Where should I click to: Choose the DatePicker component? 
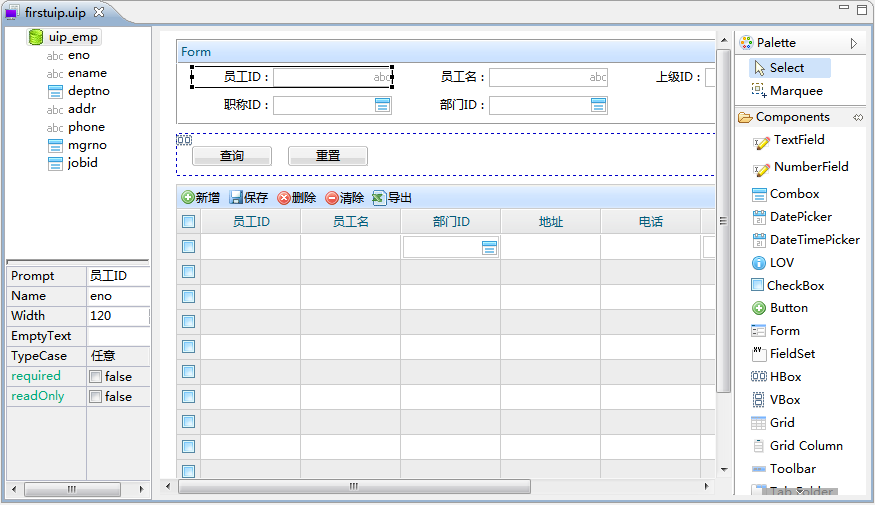[800, 217]
